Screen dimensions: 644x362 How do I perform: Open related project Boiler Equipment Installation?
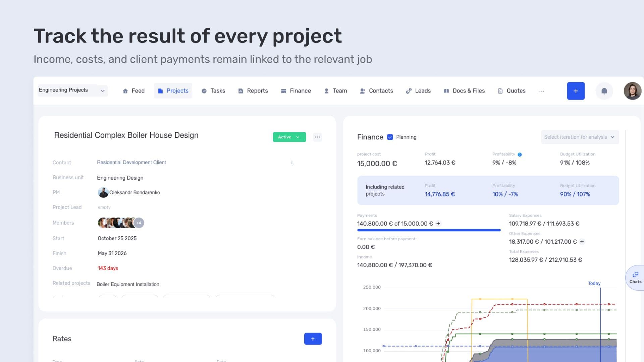(128, 284)
